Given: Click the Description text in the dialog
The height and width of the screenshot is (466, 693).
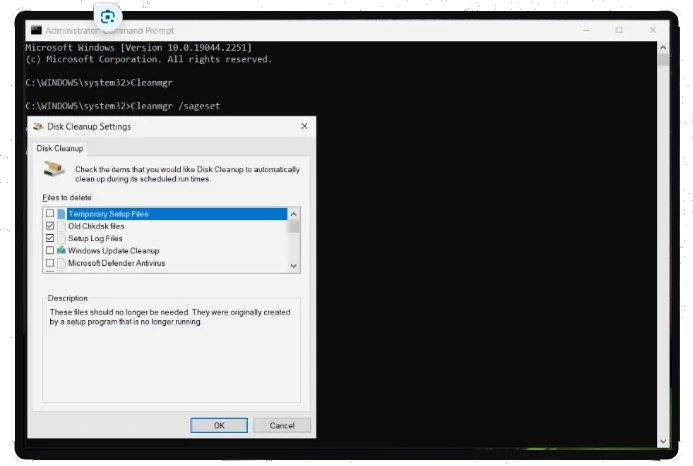Looking at the screenshot, I should tap(170, 317).
